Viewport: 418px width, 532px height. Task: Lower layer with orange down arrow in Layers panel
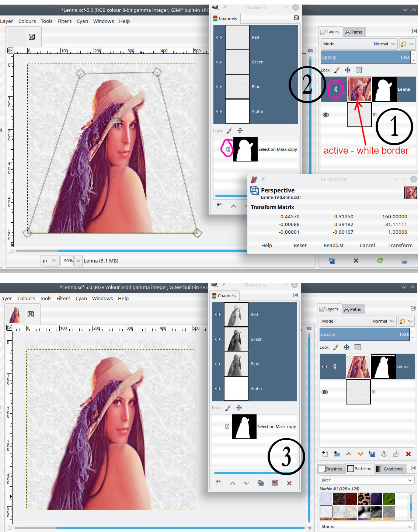click(360, 454)
